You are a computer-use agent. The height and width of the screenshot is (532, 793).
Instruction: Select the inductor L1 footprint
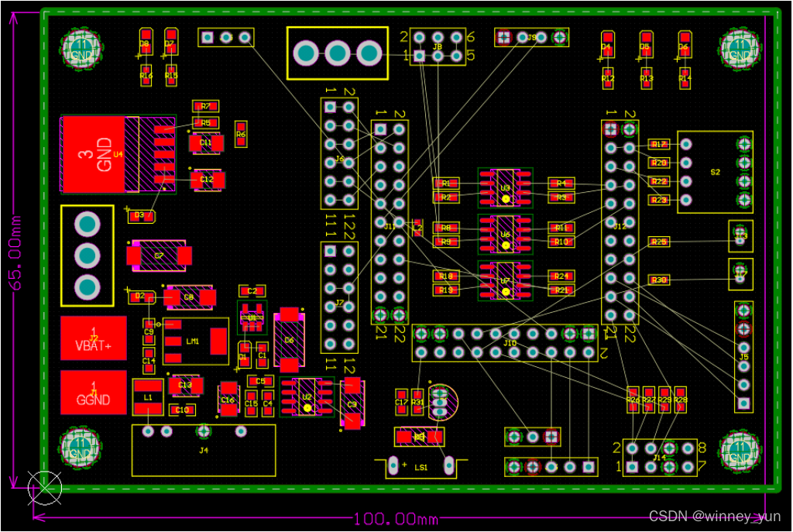coord(148,397)
